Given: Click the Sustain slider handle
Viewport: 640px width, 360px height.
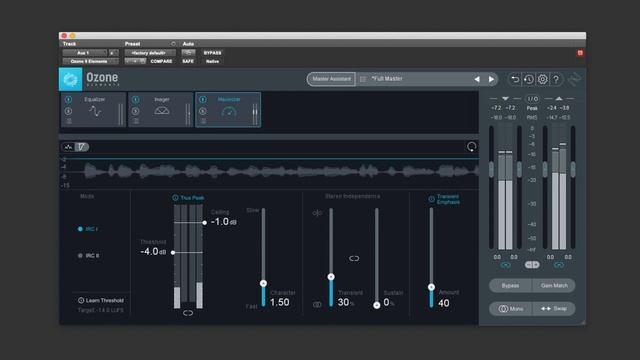Looking at the screenshot, I should (377, 305).
